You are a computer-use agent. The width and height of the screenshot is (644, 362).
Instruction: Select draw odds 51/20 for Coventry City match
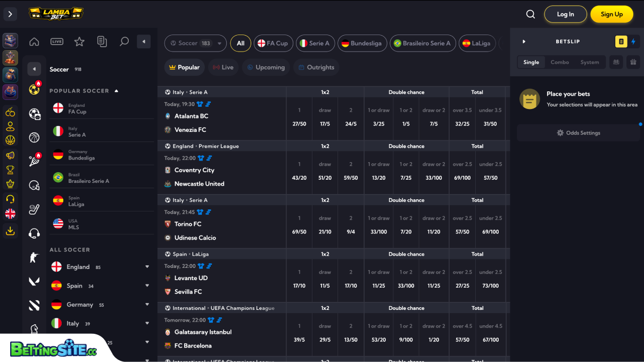(325, 178)
